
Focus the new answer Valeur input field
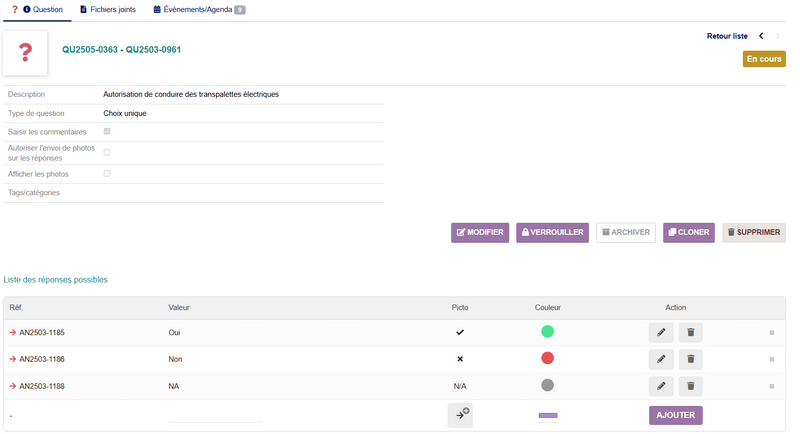click(x=215, y=416)
